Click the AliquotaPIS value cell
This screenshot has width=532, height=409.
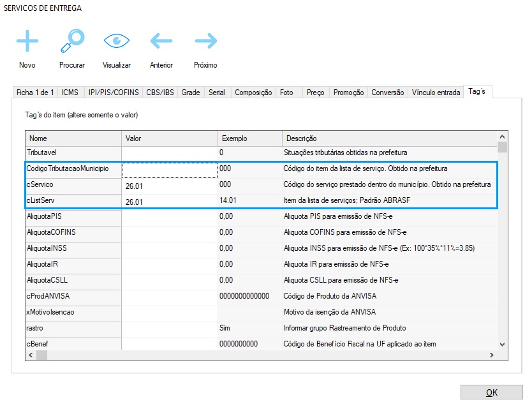click(169, 217)
